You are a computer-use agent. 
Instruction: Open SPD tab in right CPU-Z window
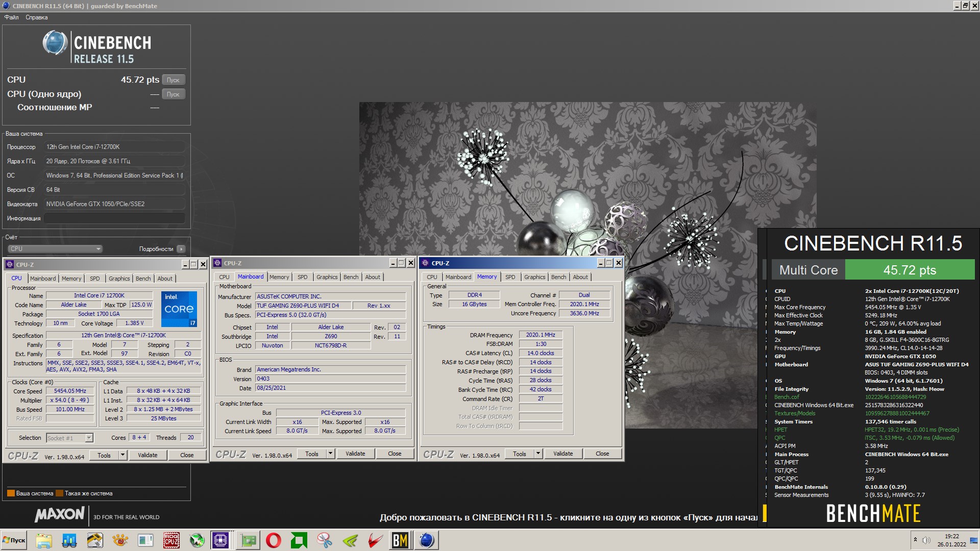(510, 277)
